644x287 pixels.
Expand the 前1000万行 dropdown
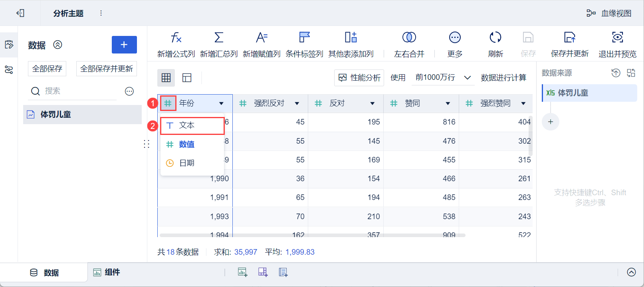(x=467, y=77)
